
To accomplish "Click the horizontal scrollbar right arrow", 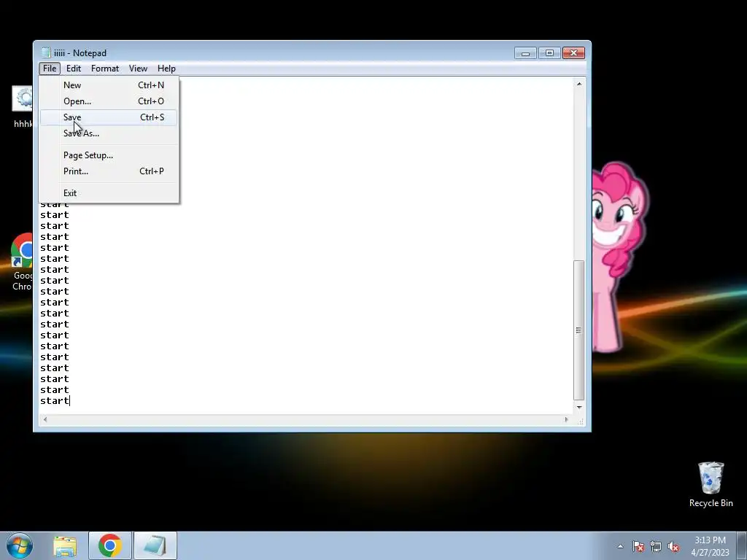I will 566,419.
